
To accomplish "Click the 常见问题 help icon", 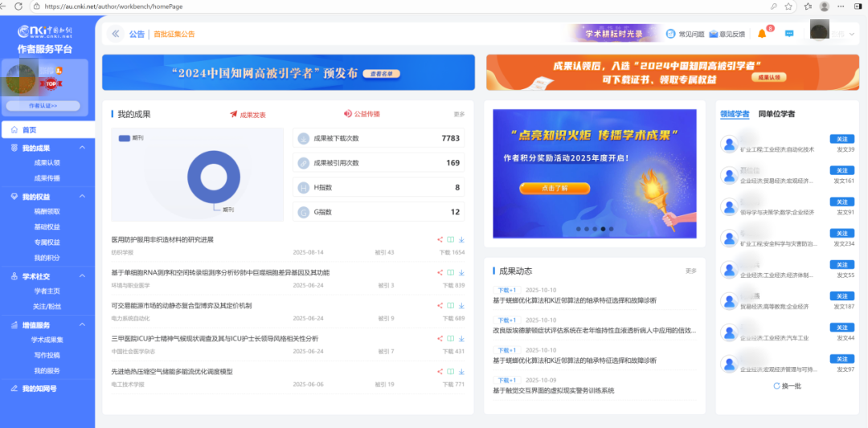I will [671, 34].
